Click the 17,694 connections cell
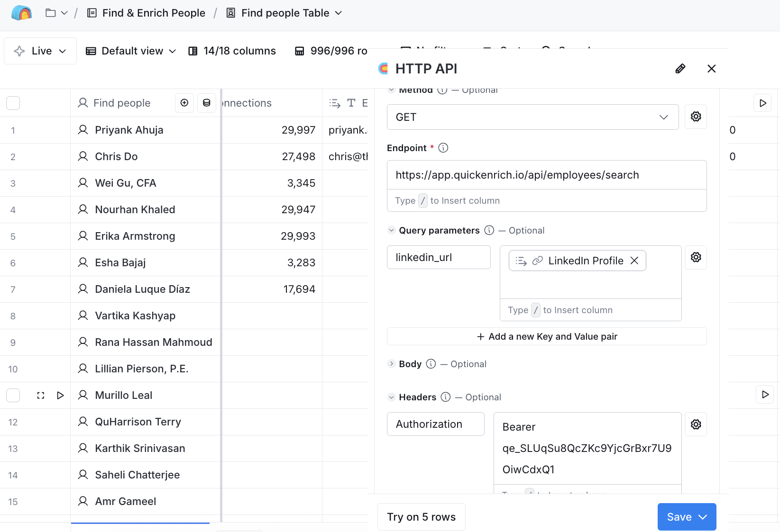The image size is (780, 532). pyautogui.click(x=272, y=289)
